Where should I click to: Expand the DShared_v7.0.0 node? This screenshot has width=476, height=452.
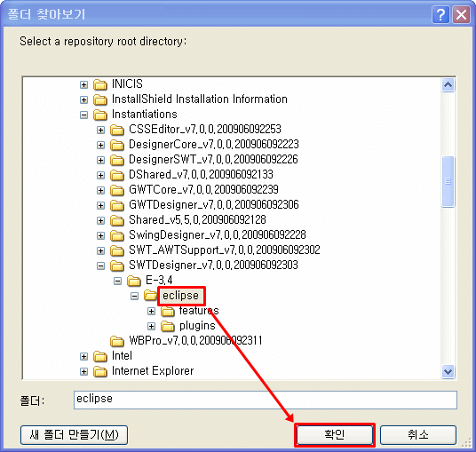click(100, 175)
